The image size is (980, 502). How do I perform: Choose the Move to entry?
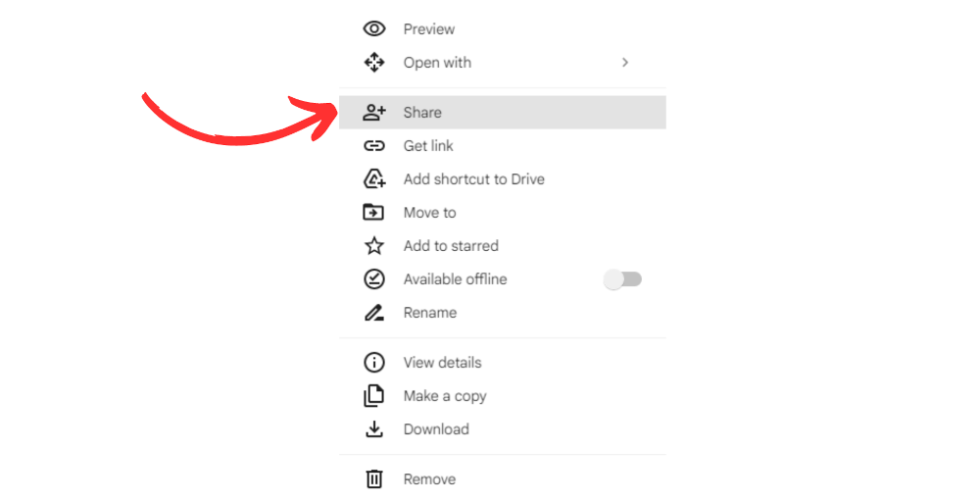coord(503,213)
